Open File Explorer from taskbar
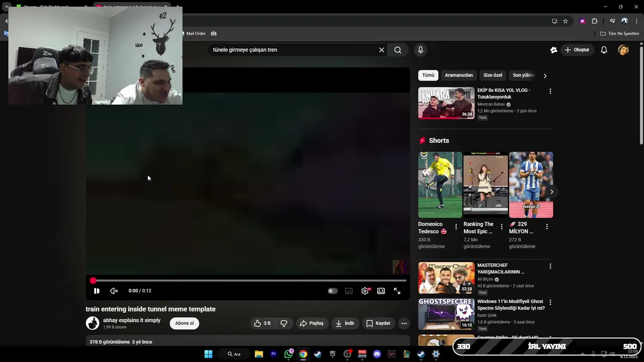 [x=259, y=354]
